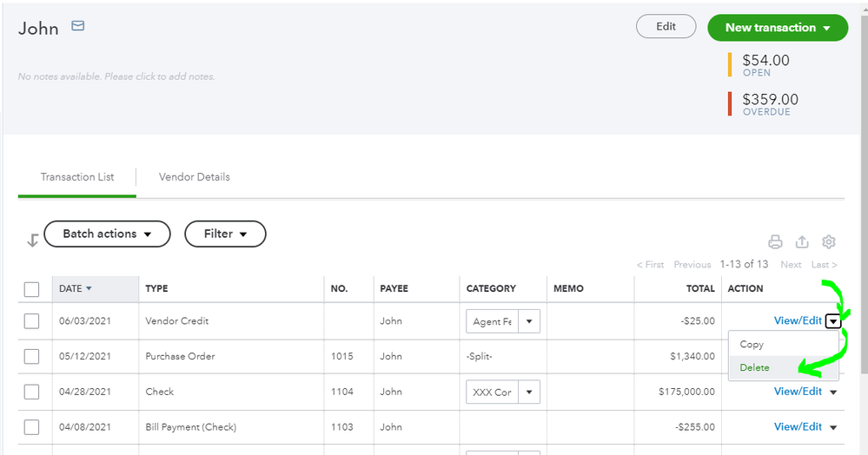The width and height of the screenshot is (868, 455).
Task: Click View/Edit for the Vendor Credit row
Action: tap(798, 320)
